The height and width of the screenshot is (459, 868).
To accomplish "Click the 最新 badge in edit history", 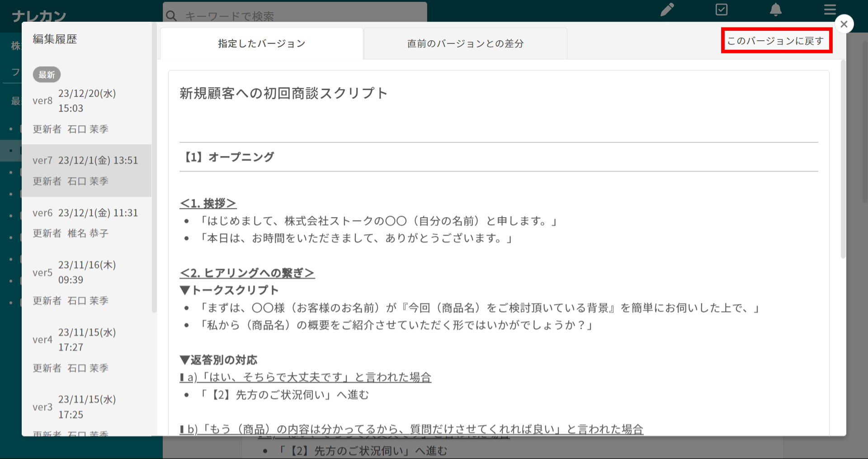I will point(47,75).
